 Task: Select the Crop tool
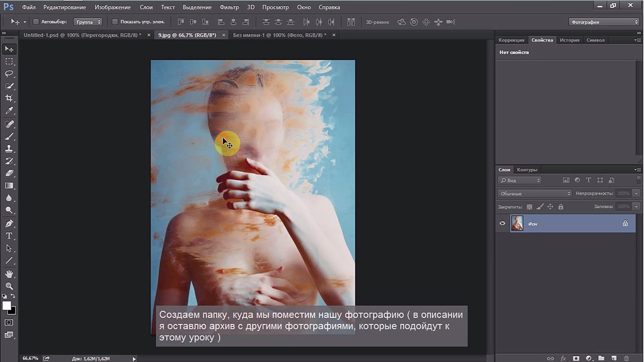9,98
